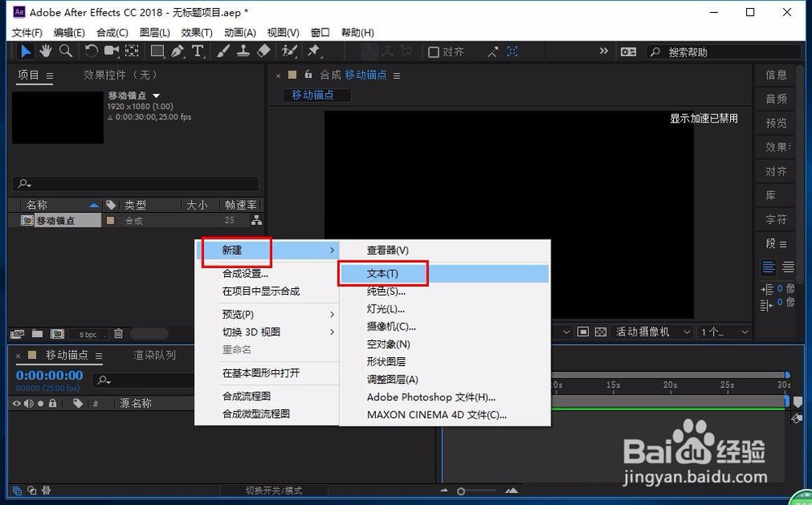Open the 1个 view layout dropdown
The height and width of the screenshot is (505, 812).
[724, 331]
